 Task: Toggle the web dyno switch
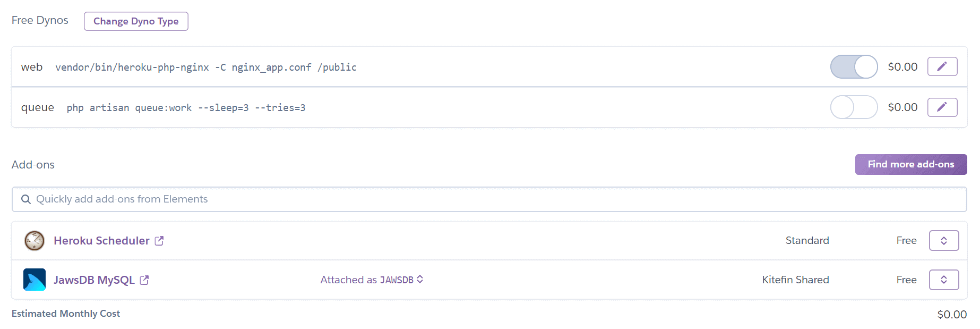click(854, 67)
